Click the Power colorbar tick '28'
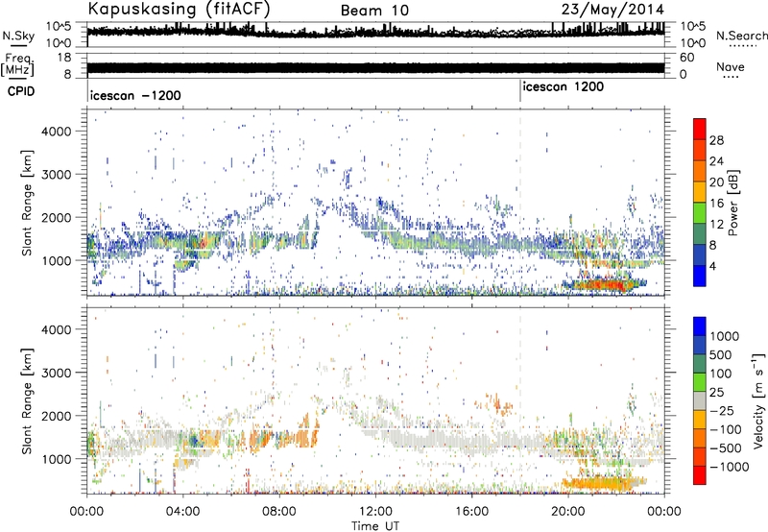 tap(716, 140)
